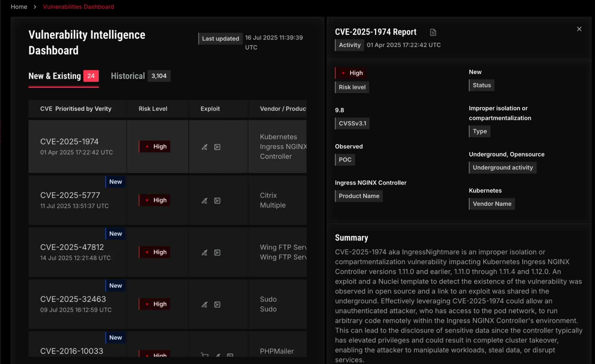This screenshot has height=364, width=595.
Task: Click the Type label in report panel
Action: (480, 131)
